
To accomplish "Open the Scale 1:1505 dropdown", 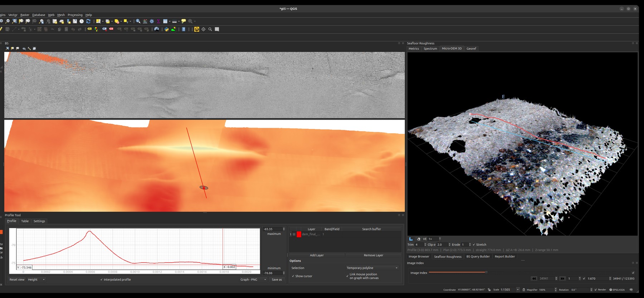I will [x=518, y=289].
